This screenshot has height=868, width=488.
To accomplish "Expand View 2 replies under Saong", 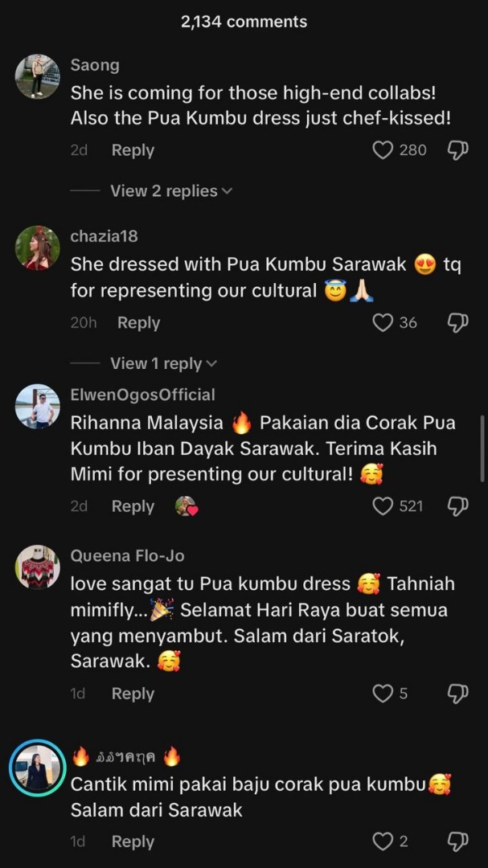I will point(170,191).
